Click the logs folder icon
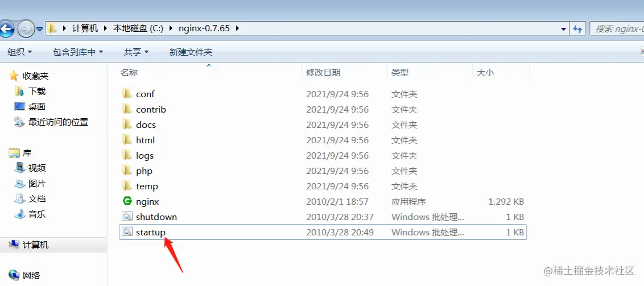This screenshot has height=286, width=644. (127, 156)
